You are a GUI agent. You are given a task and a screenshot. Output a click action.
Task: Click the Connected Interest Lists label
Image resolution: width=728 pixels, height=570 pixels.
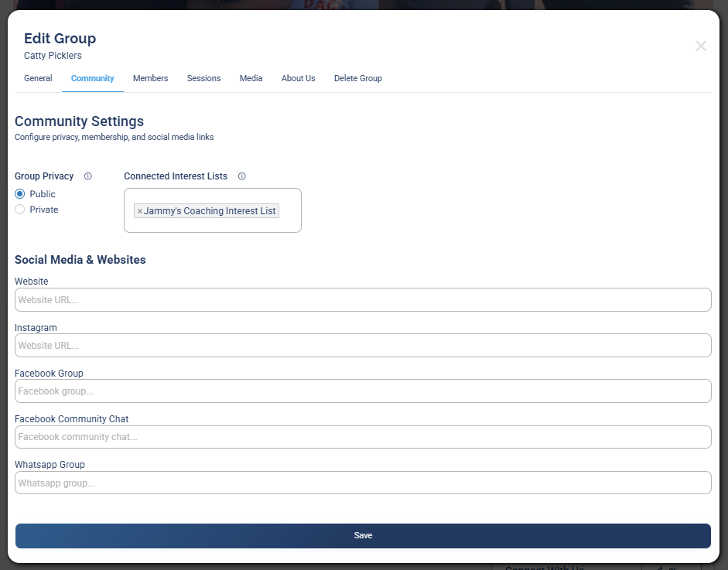(x=176, y=176)
